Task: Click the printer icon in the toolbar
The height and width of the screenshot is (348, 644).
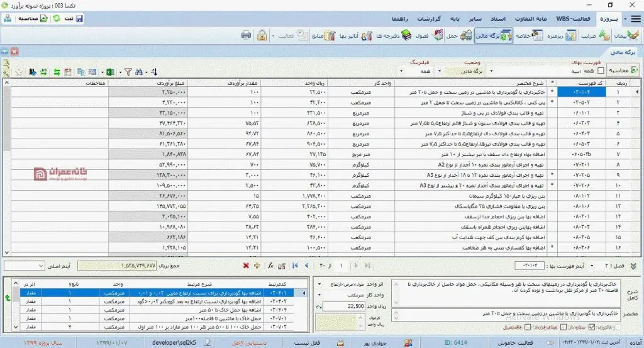Action: click(246, 35)
